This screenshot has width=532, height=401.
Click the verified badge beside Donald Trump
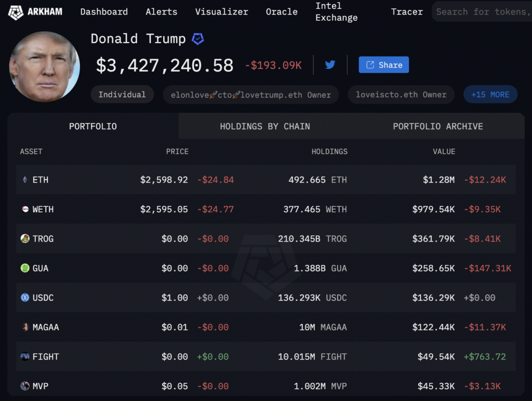(198, 39)
